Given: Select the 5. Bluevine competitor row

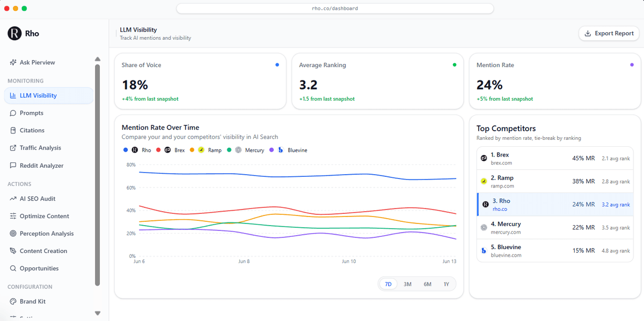Looking at the screenshot, I should [x=555, y=250].
